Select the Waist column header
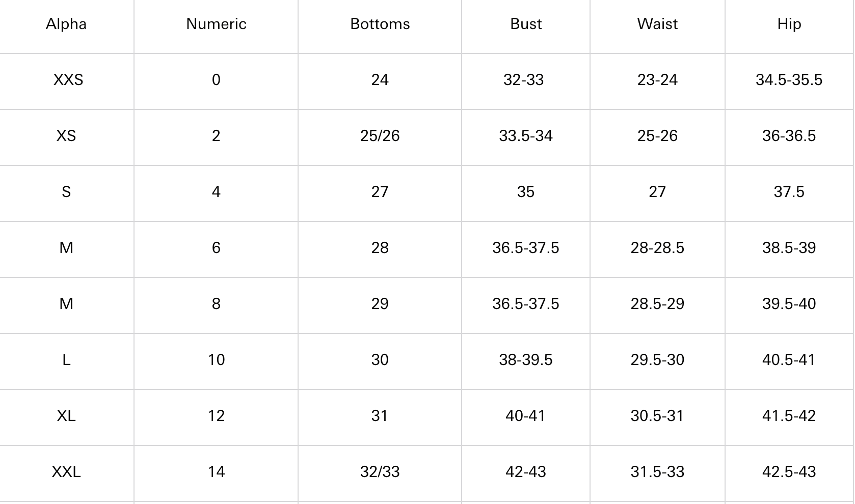 pos(657,24)
